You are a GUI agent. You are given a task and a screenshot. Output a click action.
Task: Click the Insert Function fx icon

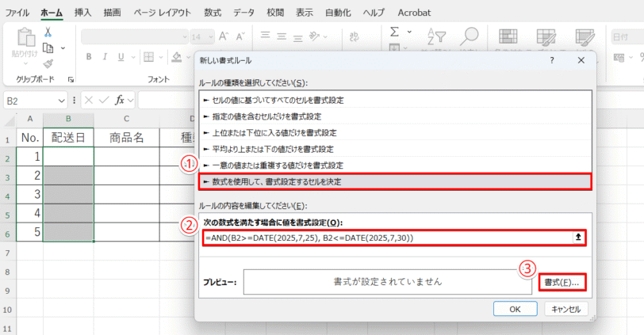click(120, 100)
